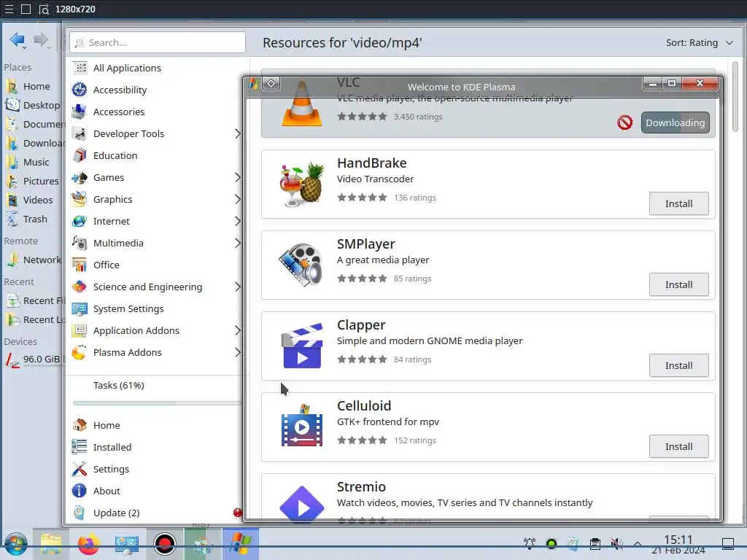Screen dimensions: 747x560
Task: Click the Tasks progress bar
Action: pyautogui.click(x=157, y=402)
